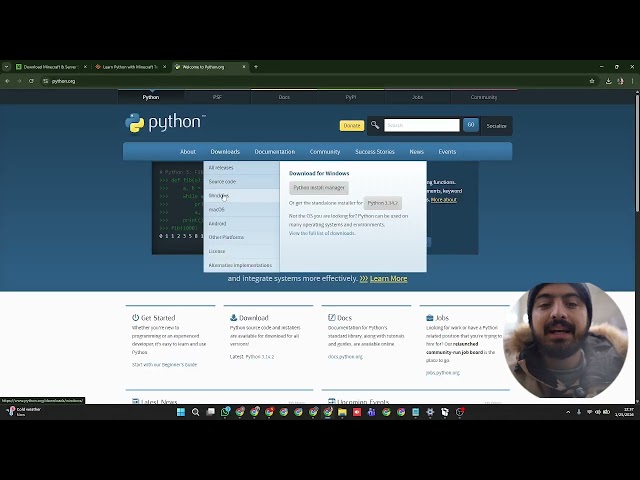Show hidden system tray icons
The image size is (640, 480).
(568, 412)
